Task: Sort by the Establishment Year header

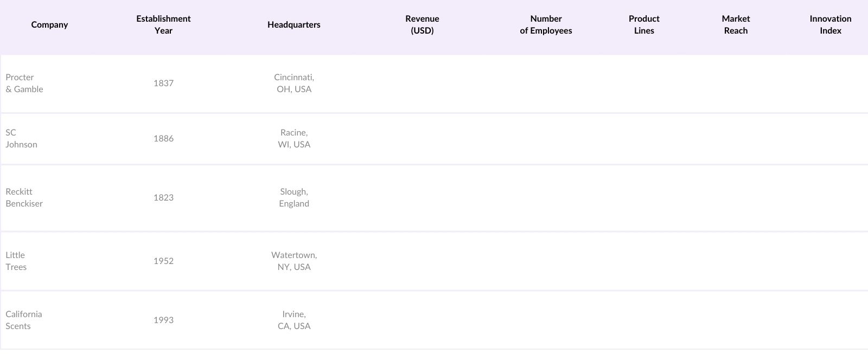Action: pyautogui.click(x=163, y=25)
